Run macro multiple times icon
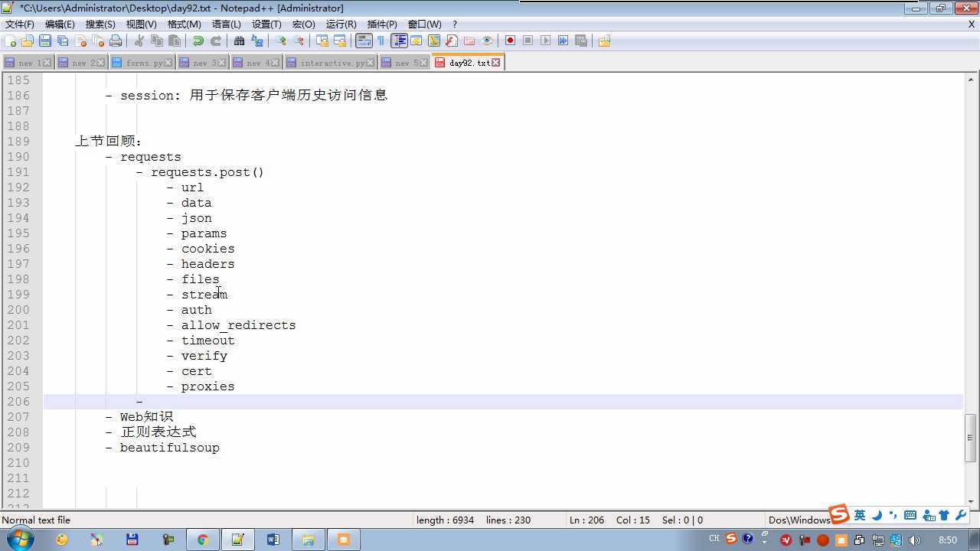The image size is (980, 551). click(563, 41)
